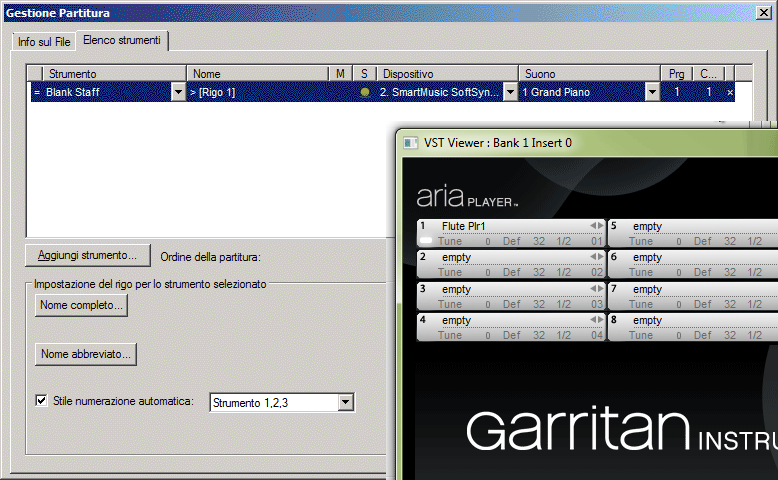Screen dimensions: 778x480
Task: Click the left arrow on ARIA slot 3
Action: click(x=593, y=289)
